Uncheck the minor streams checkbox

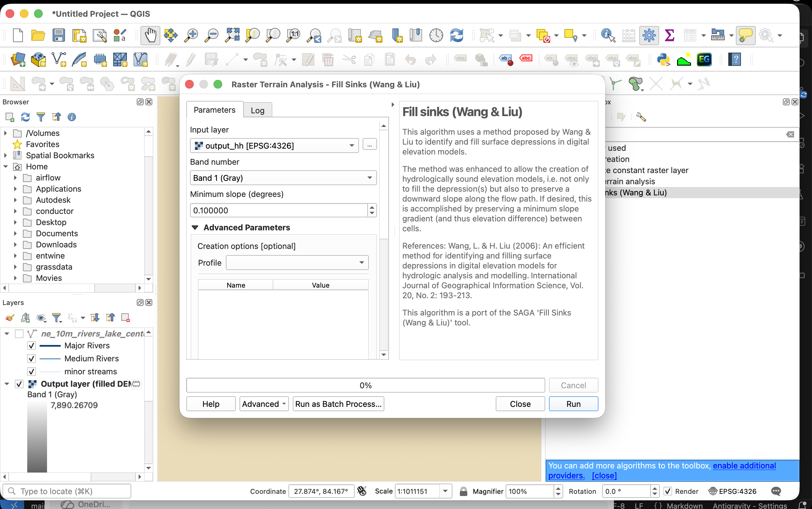point(31,371)
